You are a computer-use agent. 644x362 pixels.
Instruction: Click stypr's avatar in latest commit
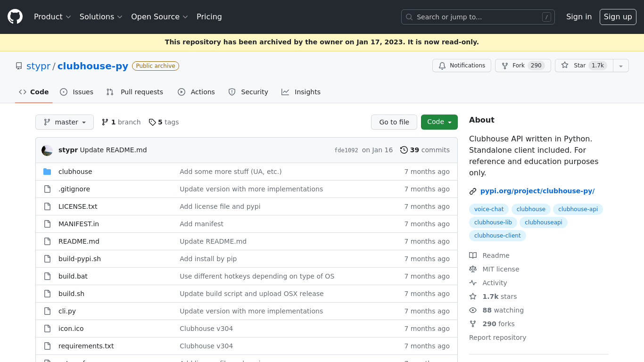47,150
